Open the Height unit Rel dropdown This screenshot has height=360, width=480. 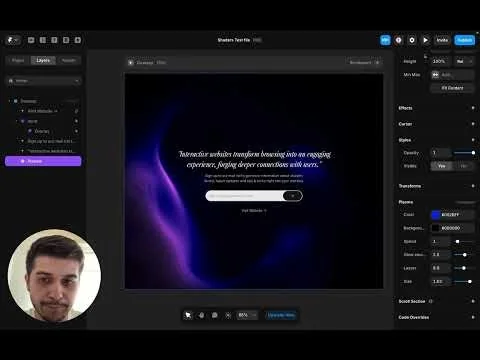click(464, 61)
